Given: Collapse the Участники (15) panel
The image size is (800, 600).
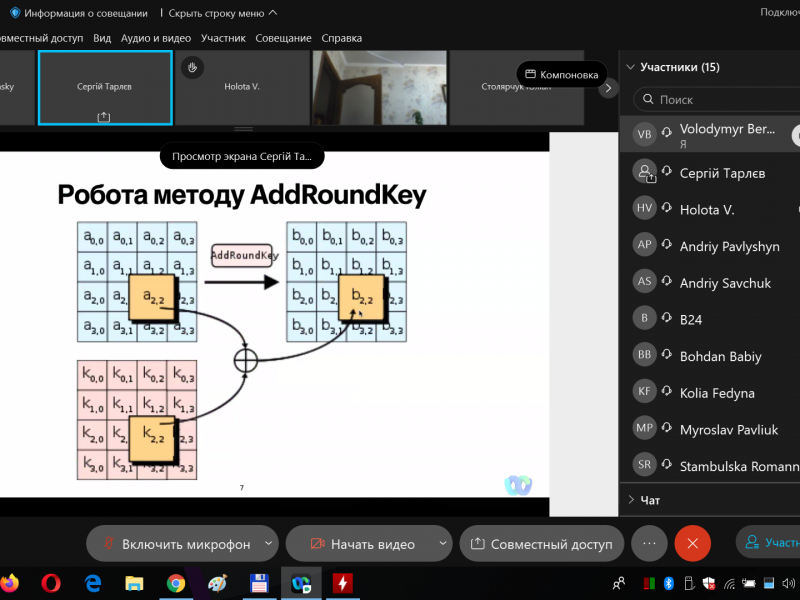Looking at the screenshot, I should coord(630,68).
